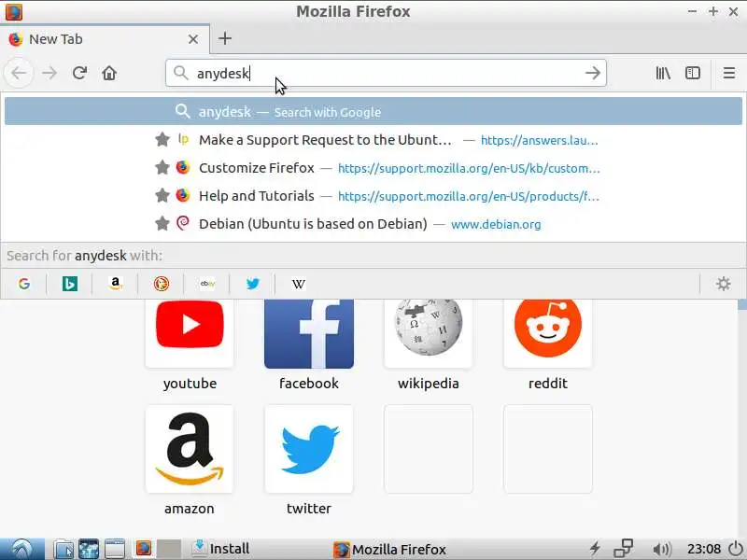Open the Debian bookmark suggestion
Viewport: 747px width, 560px height.
(x=373, y=224)
